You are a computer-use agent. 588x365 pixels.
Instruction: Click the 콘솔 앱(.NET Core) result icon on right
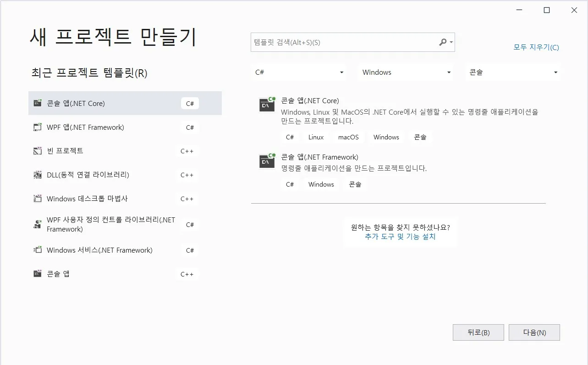[267, 105]
